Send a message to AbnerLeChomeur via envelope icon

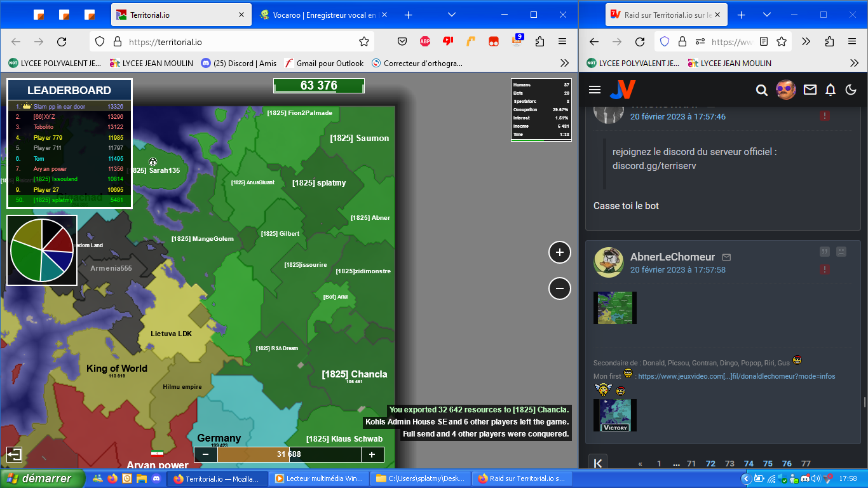coord(726,257)
